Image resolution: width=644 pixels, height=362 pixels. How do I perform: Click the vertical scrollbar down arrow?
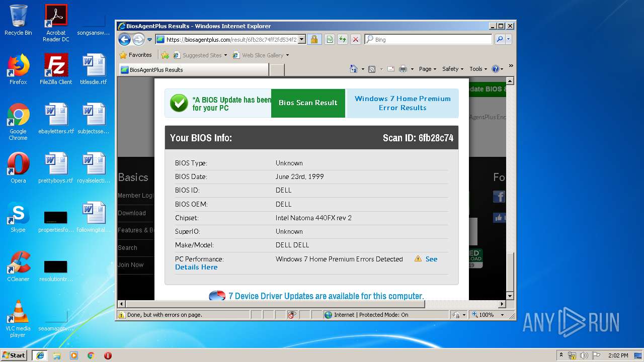point(510,297)
